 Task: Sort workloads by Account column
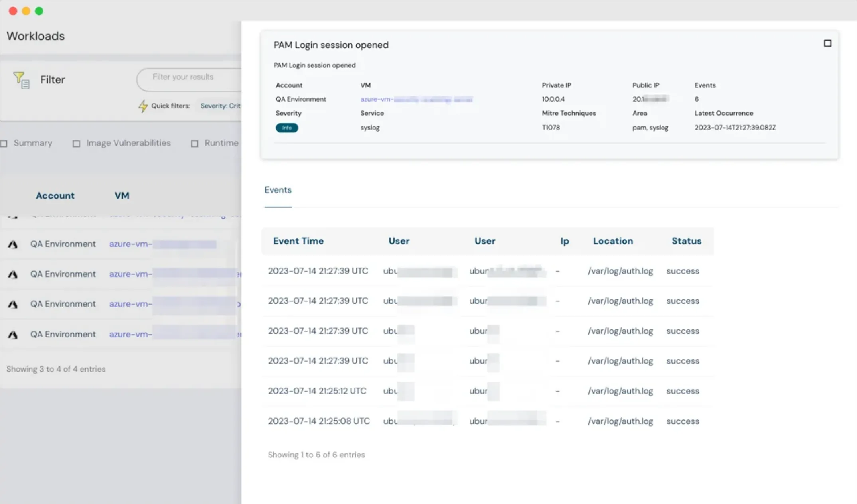pyautogui.click(x=55, y=196)
